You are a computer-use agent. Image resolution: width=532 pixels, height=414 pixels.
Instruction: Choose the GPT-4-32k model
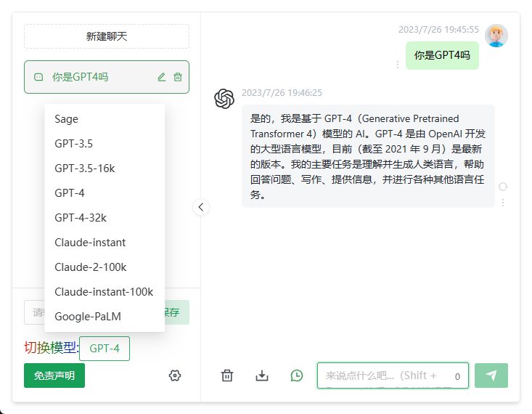[x=105, y=218]
